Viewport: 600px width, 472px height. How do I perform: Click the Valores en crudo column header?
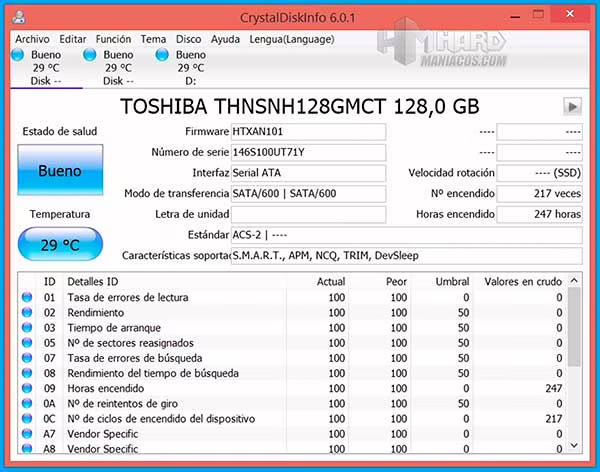click(x=523, y=282)
